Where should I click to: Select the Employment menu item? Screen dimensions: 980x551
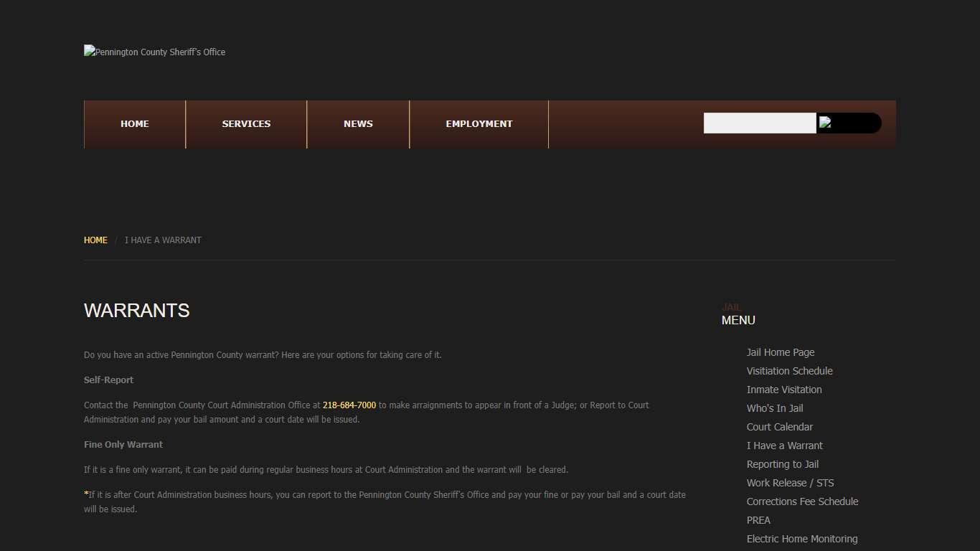[x=479, y=124]
